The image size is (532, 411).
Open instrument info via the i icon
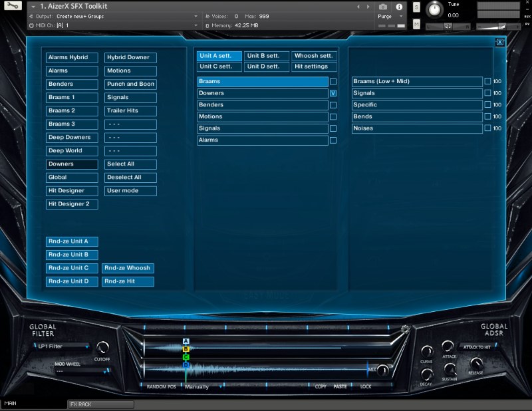(x=399, y=7)
